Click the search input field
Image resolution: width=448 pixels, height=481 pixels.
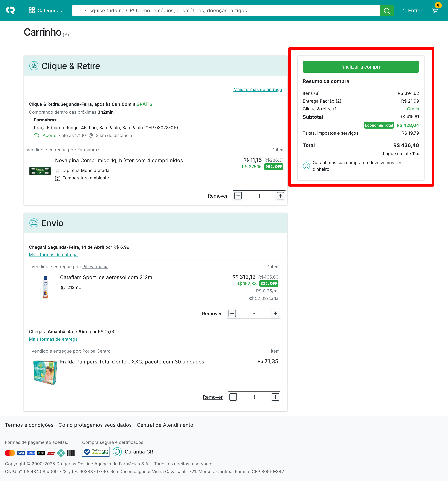(x=226, y=10)
